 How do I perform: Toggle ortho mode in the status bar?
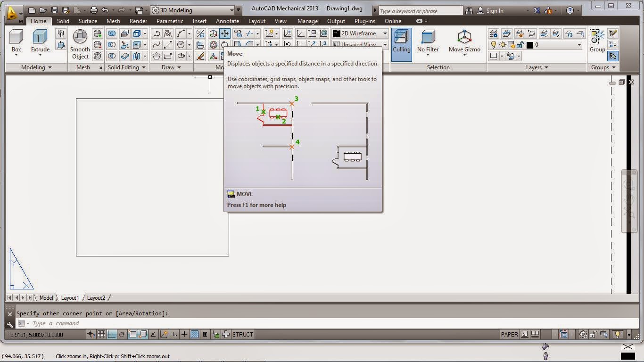tap(112, 334)
